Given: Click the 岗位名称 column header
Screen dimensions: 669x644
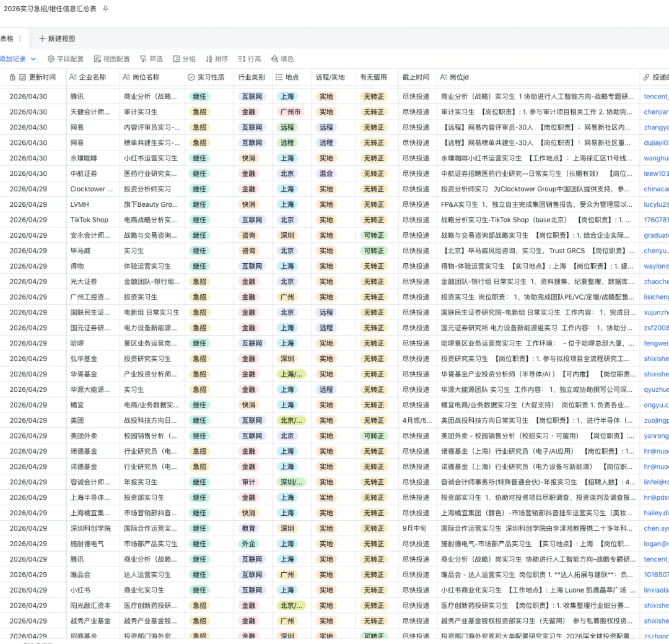Looking at the screenshot, I should 152,77.
